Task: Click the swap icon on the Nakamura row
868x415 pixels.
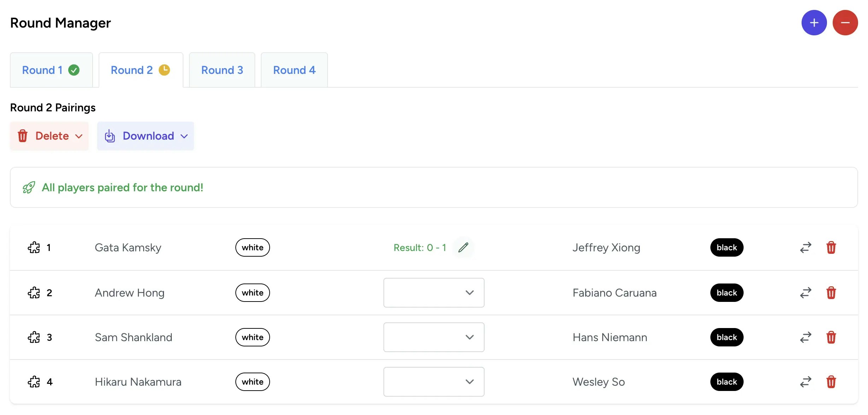Action: [x=805, y=382]
